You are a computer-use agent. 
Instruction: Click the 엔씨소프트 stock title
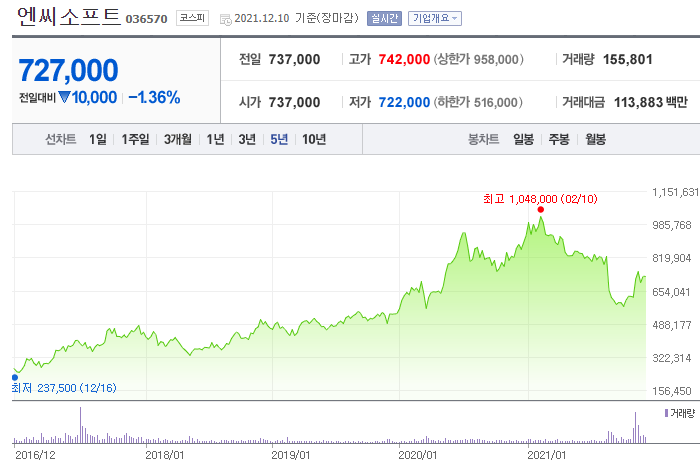tap(69, 17)
